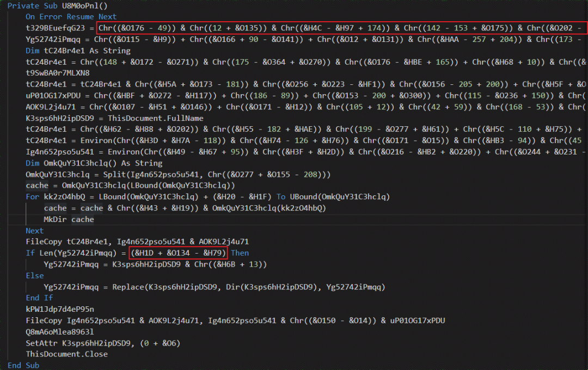Click 'Dim OmkQuY31C3hclq() As String' line

94,163
